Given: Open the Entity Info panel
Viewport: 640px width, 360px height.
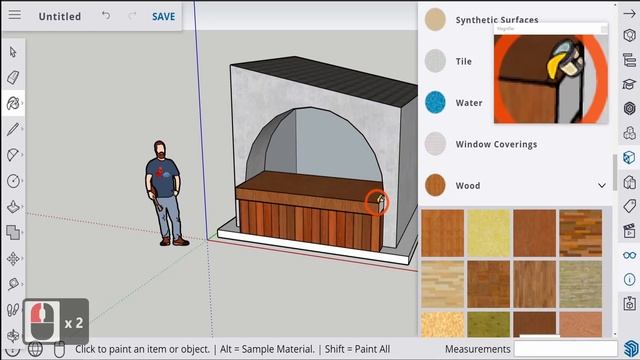Looking at the screenshot, I should (629, 36).
